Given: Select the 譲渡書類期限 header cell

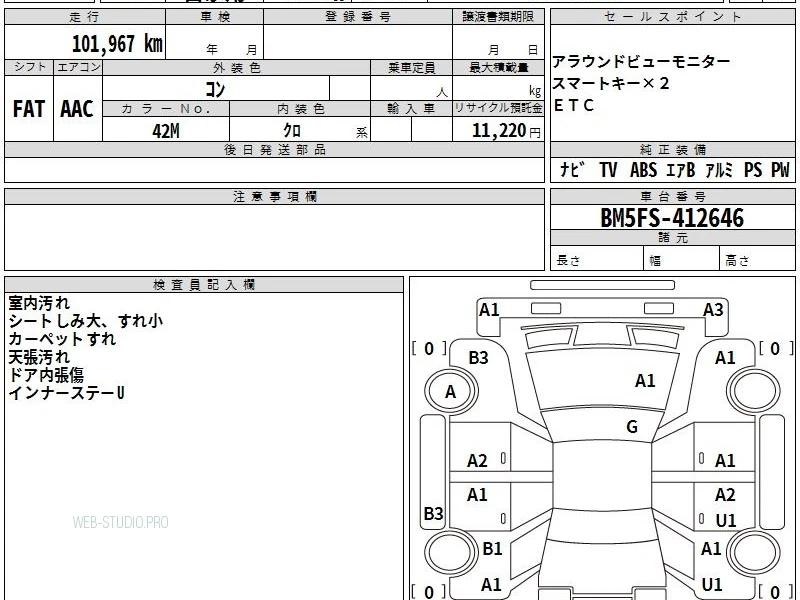Looking at the screenshot, I should pos(498,17).
